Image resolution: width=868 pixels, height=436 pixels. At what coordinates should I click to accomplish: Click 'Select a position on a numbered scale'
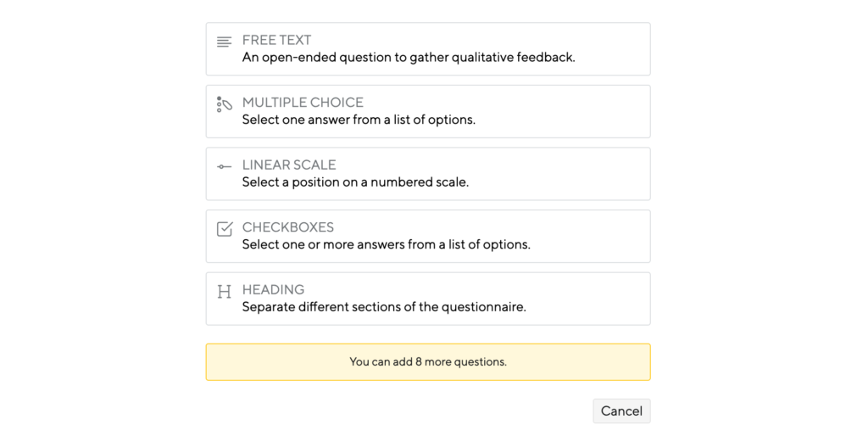pyautogui.click(x=355, y=182)
